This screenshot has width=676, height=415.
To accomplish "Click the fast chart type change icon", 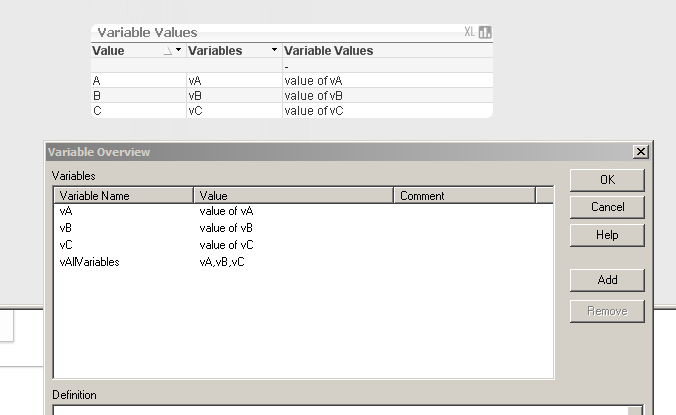I will pos(485,32).
